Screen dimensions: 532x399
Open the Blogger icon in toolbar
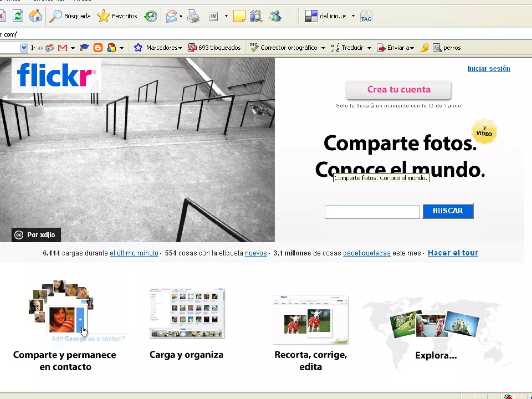coord(98,48)
